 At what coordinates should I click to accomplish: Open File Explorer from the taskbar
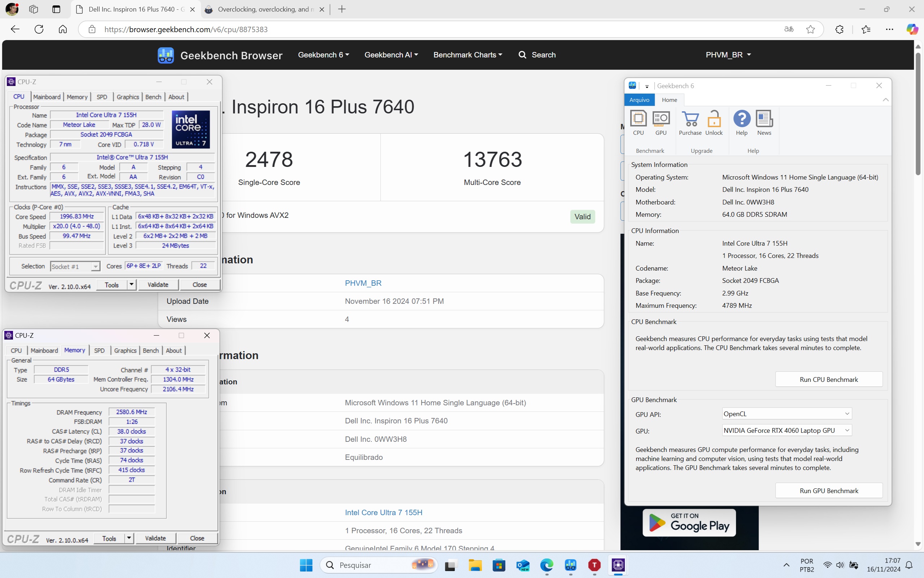coord(475,565)
